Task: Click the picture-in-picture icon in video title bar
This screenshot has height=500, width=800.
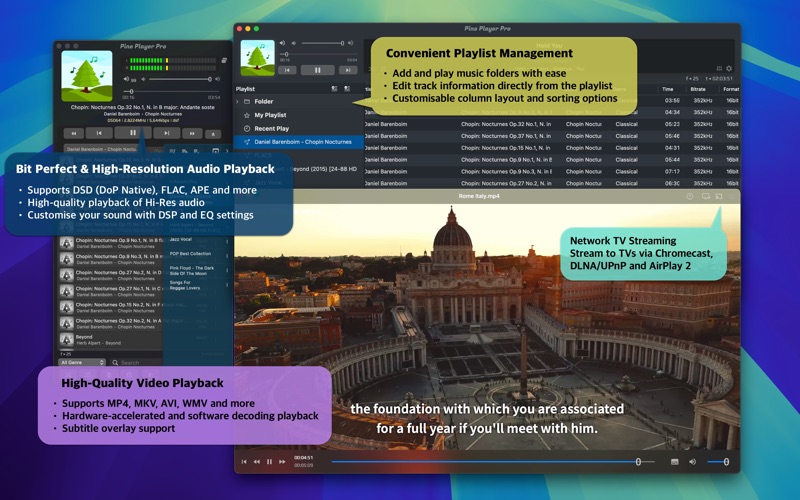Action: pos(719,196)
